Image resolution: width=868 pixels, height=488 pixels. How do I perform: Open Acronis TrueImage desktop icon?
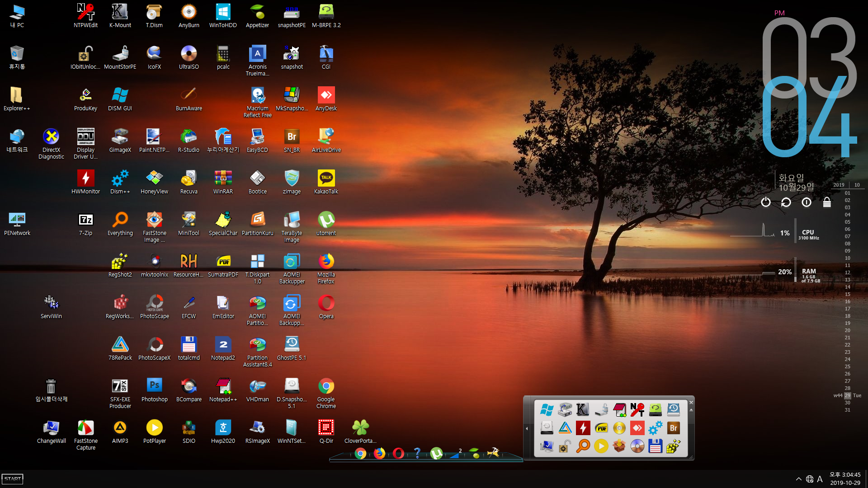point(257,61)
